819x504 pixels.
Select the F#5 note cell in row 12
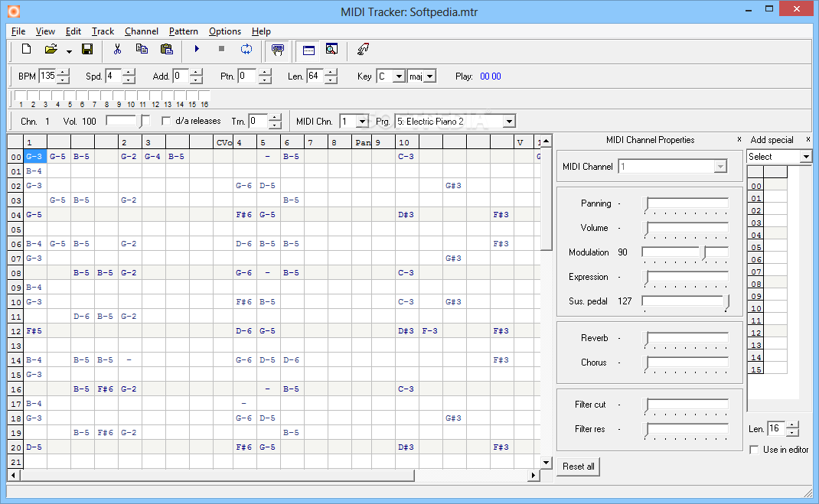(x=35, y=331)
